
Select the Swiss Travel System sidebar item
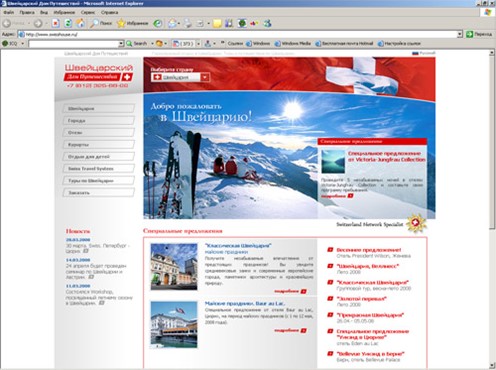[x=99, y=169]
